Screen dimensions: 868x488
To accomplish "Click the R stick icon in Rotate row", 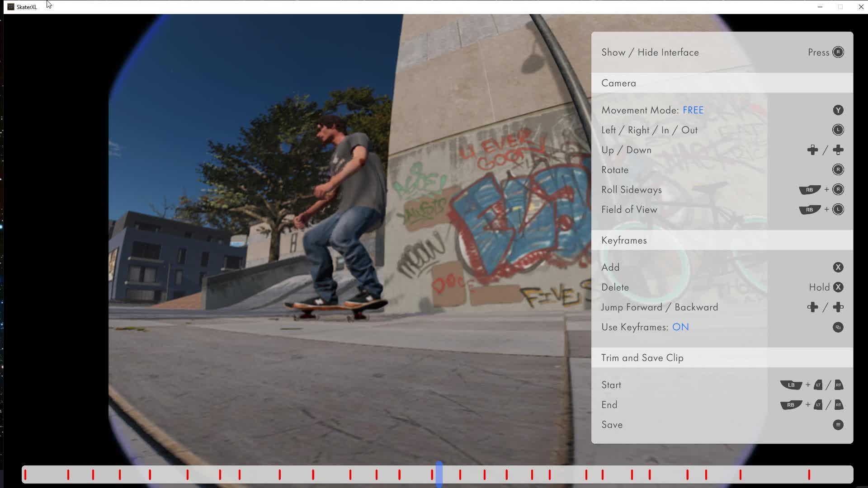I will pyautogui.click(x=838, y=170).
